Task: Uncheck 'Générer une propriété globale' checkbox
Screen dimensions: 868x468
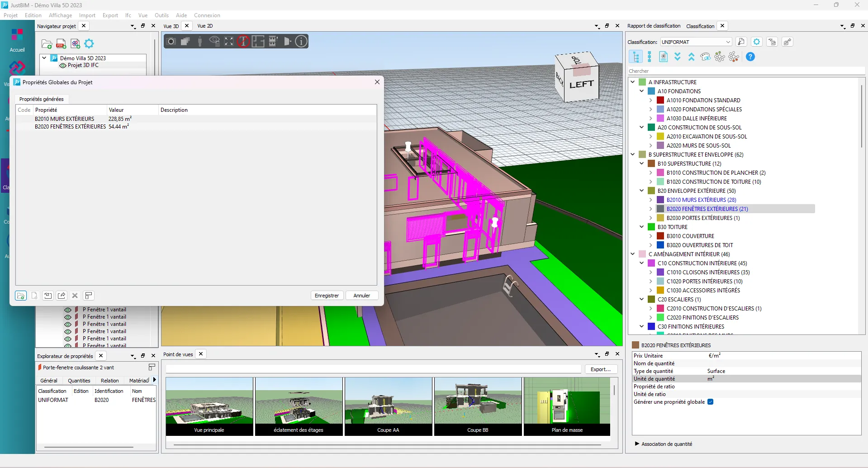Action: [710, 402]
